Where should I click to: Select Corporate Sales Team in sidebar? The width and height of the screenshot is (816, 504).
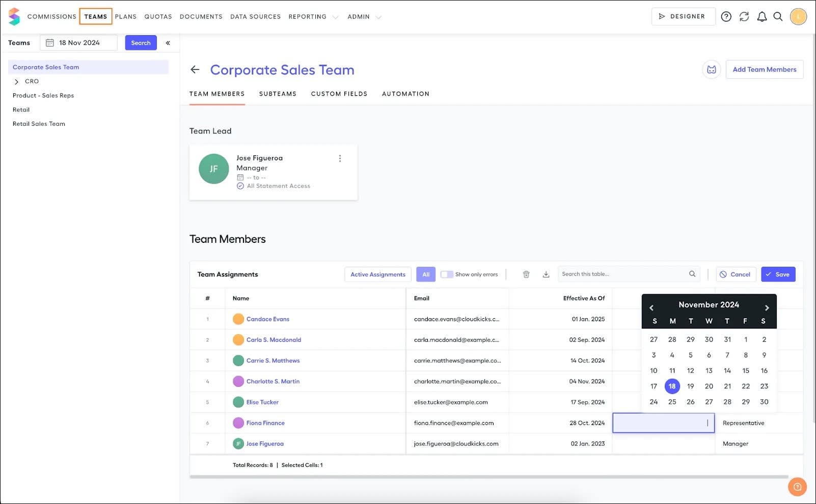[88, 67]
